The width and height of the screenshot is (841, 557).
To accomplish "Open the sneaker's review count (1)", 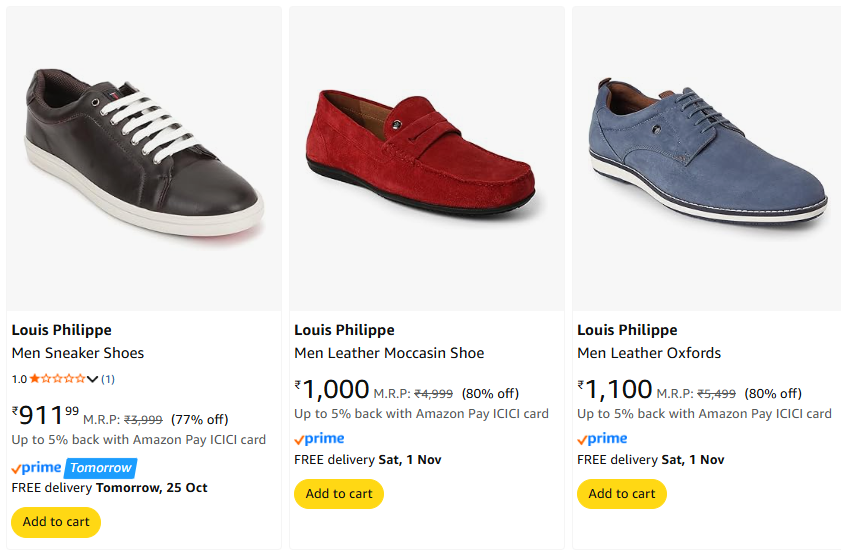I will click(x=108, y=379).
